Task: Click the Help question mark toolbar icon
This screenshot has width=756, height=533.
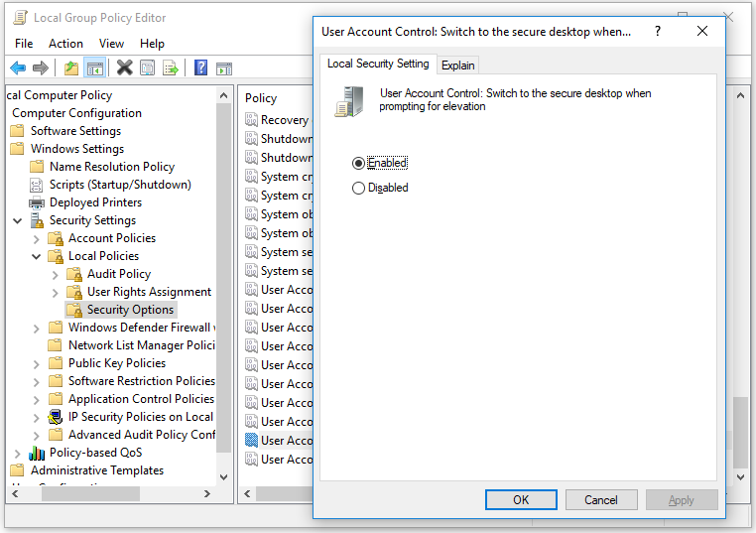Action: (x=201, y=68)
